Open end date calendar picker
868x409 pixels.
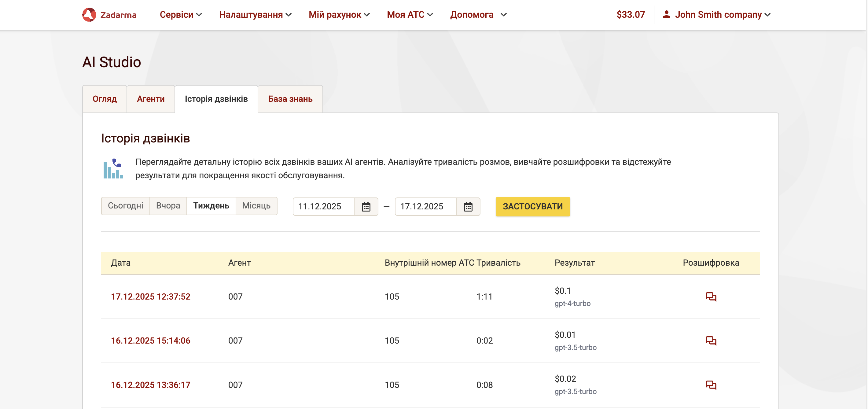(468, 207)
